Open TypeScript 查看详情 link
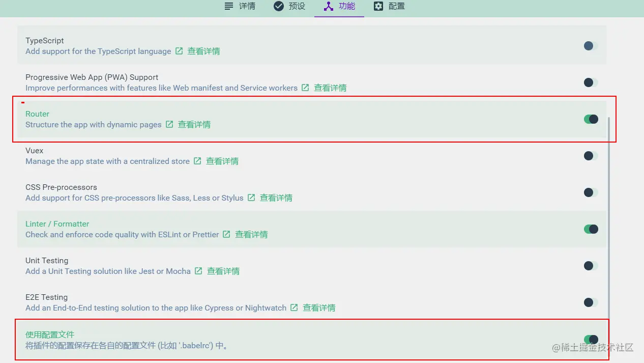 tap(203, 51)
